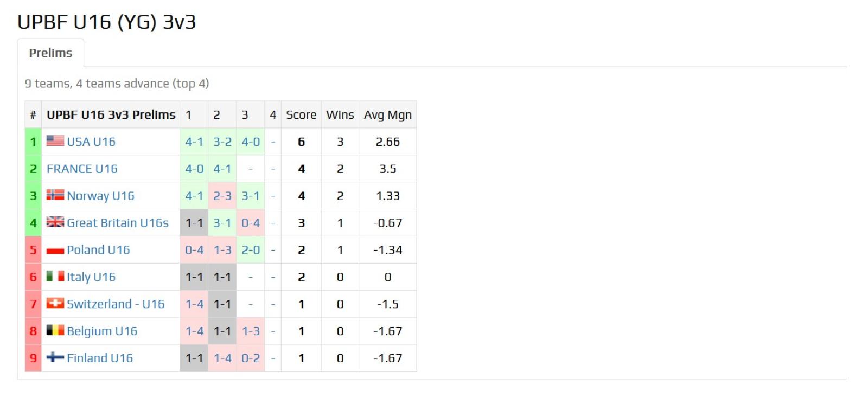Open Poland's 2-0 game result

coord(251,250)
